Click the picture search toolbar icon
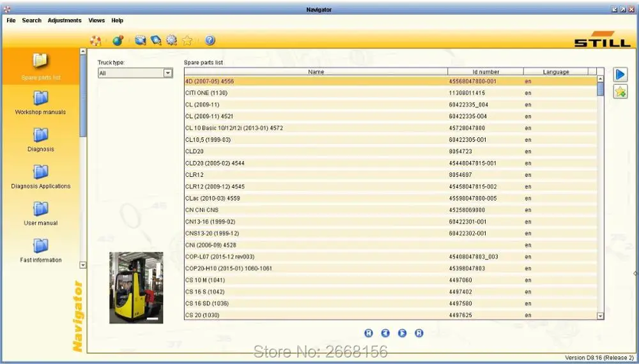639x364 pixels. click(140, 40)
